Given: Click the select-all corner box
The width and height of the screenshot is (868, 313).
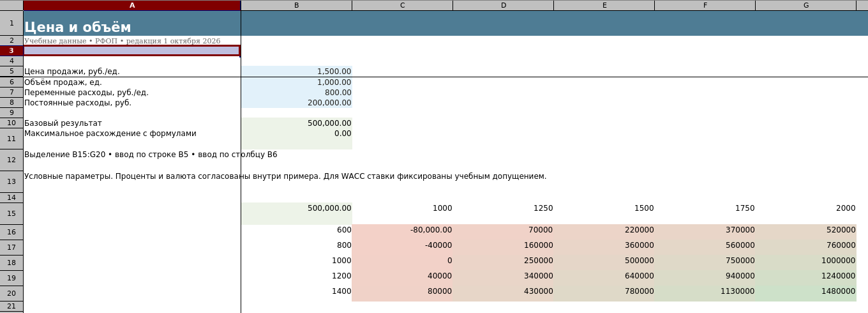Looking at the screenshot, I should click(11, 5).
